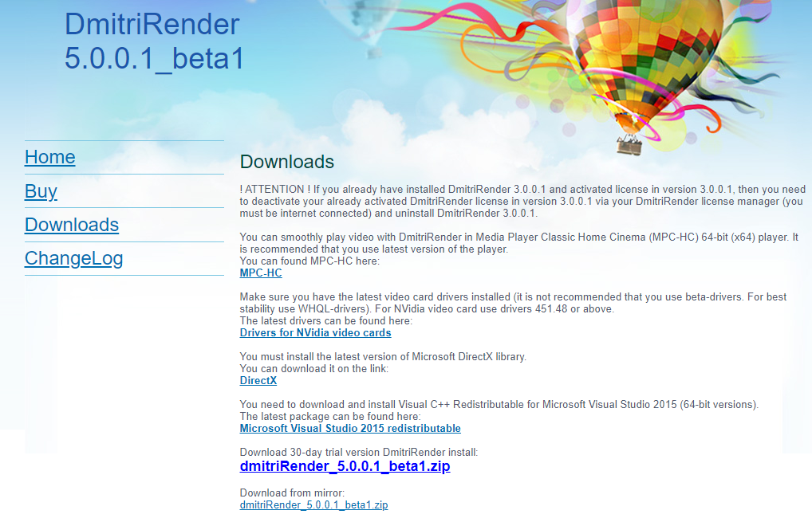Click 'The latest drivers can be found here:' text
Viewport: 812px width, 522px height.
coord(325,320)
